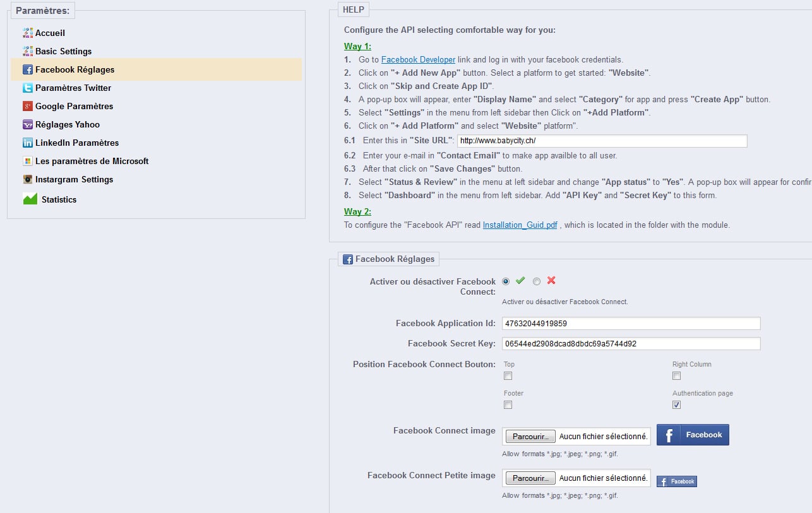Open Paramètres Twitter menu item
This screenshot has width=812, height=513.
(x=73, y=88)
